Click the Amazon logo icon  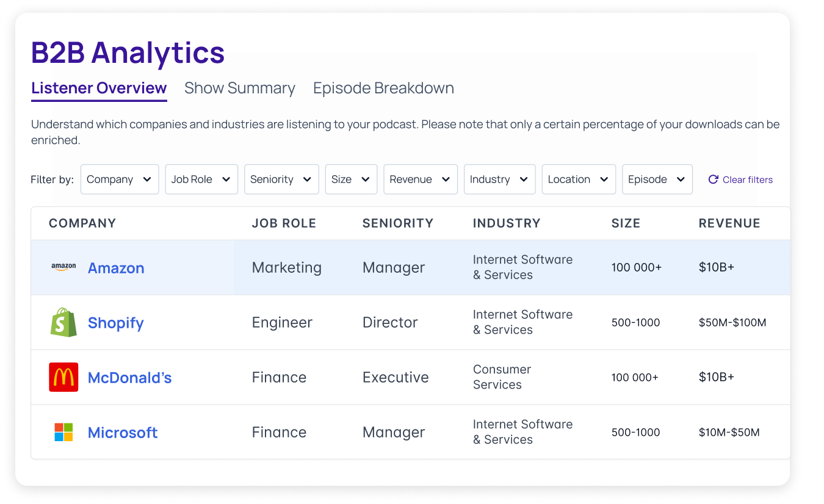[63, 267]
